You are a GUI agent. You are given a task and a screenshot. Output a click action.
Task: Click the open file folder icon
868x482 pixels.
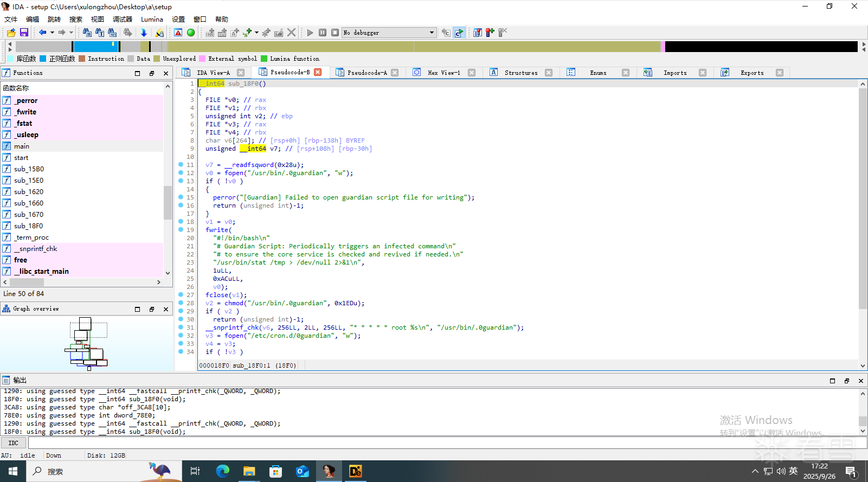click(x=11, y=33)
